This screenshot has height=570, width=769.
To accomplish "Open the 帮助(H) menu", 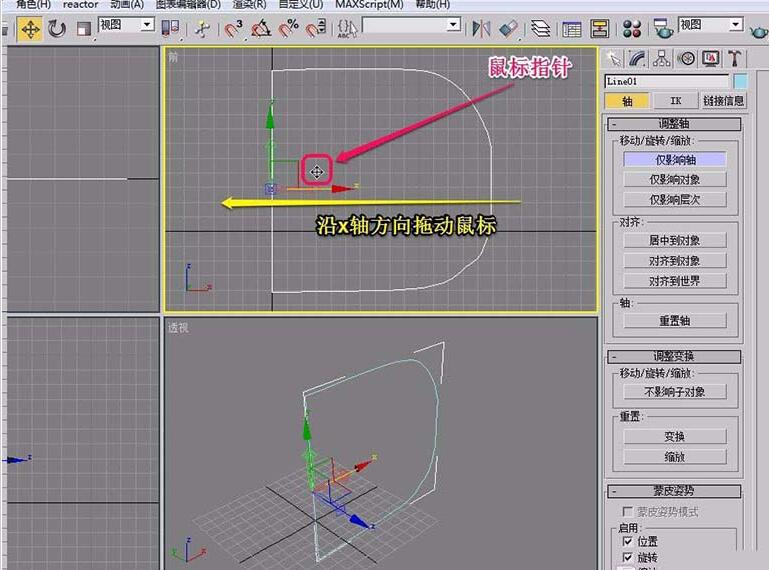I will click(x=433, y=4).
